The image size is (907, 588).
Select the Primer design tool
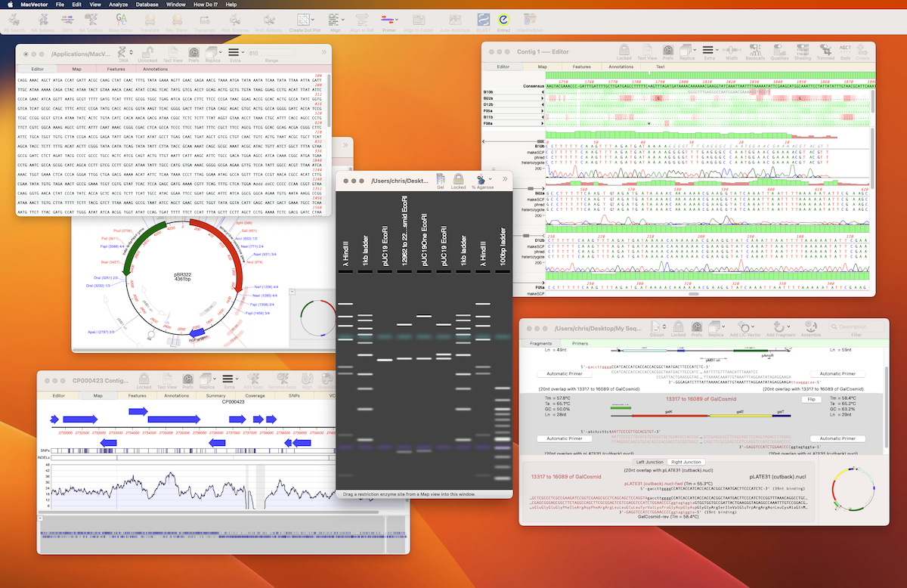388,21
